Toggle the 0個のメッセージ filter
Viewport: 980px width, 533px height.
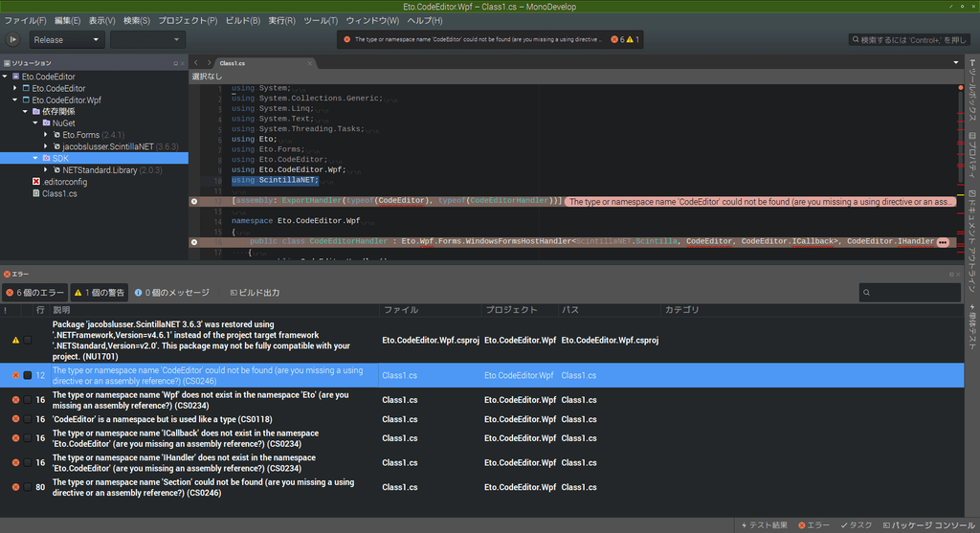click(x=172, y=293)
